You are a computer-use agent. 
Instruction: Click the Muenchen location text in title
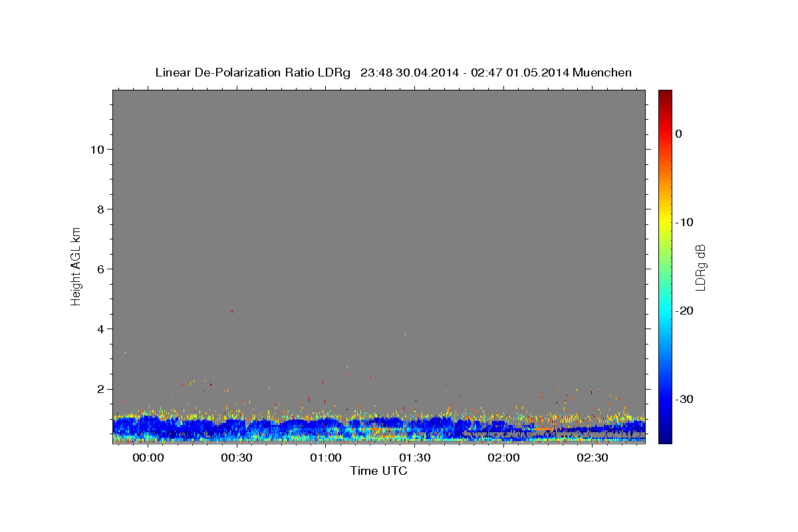pyautogui.click(x=602, y=72)
